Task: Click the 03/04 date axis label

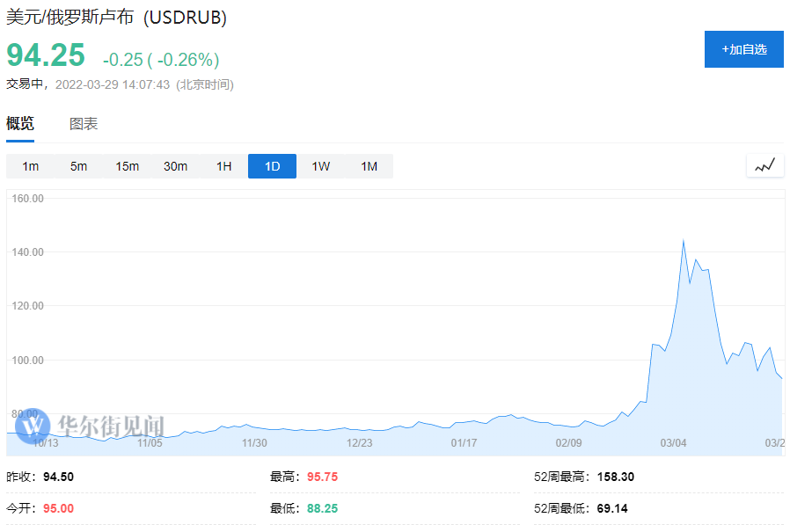Action: [x=674, y=443]
